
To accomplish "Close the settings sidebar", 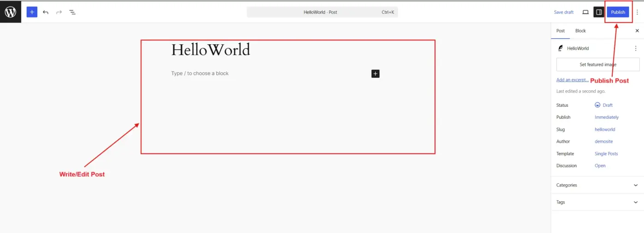I will 637,31.
